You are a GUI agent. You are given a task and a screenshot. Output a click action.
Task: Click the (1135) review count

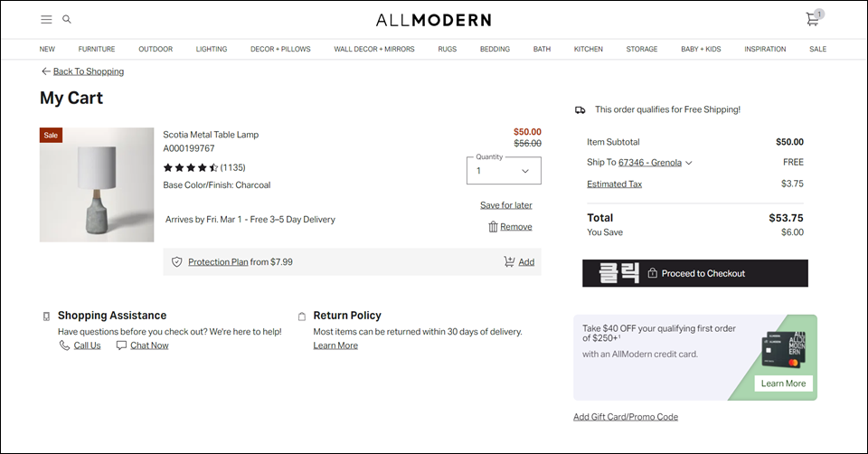pos(232,167)
